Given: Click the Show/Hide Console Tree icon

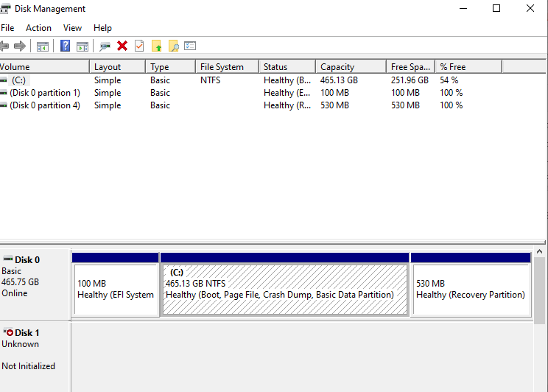Looking at the screenshot, I should pyautogui.click(x=43, y=46).
